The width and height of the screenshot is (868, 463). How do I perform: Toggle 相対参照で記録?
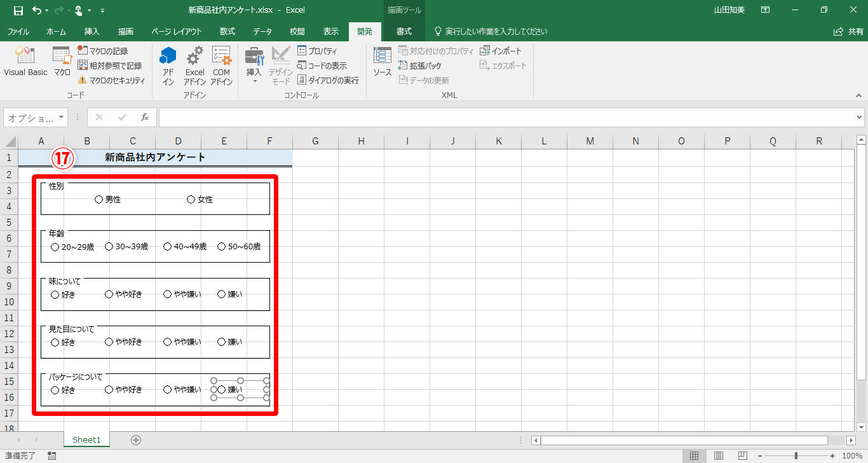(109, 66)
